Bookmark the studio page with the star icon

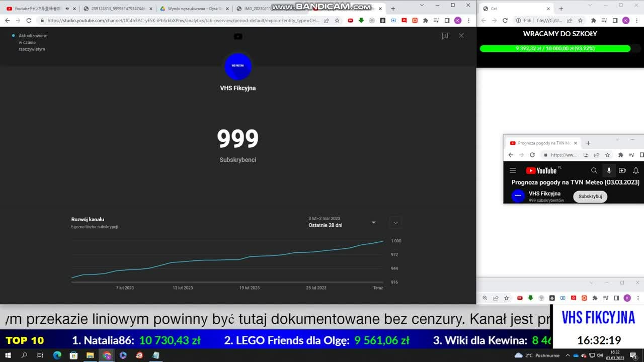tap(337, 21)
